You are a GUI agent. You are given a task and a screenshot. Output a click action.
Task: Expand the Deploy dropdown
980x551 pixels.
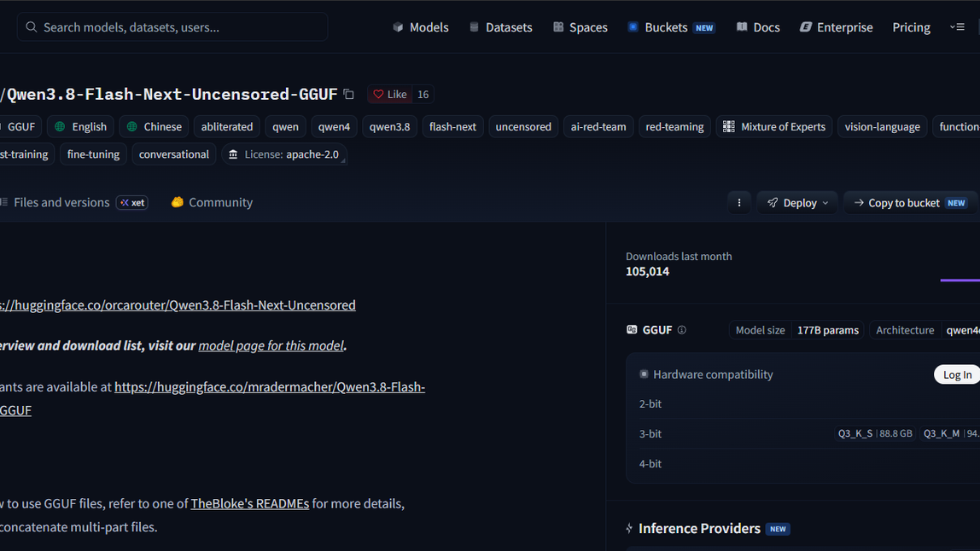[796, 202]
